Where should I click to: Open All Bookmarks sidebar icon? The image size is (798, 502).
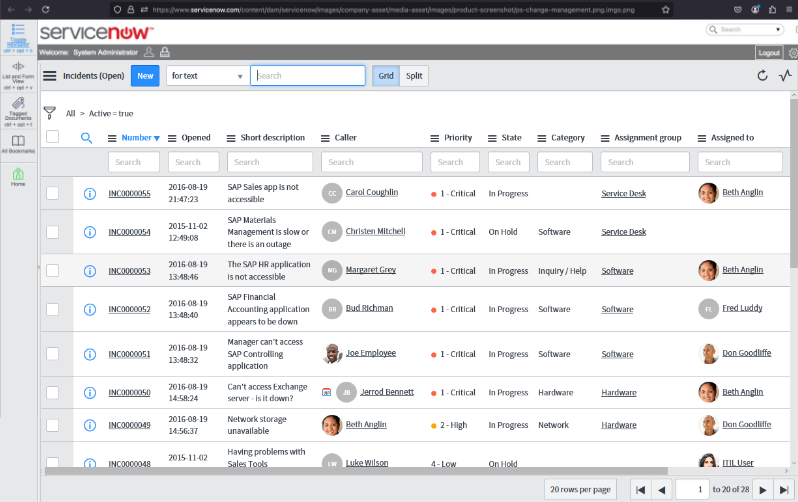click(x=18, y=144)
